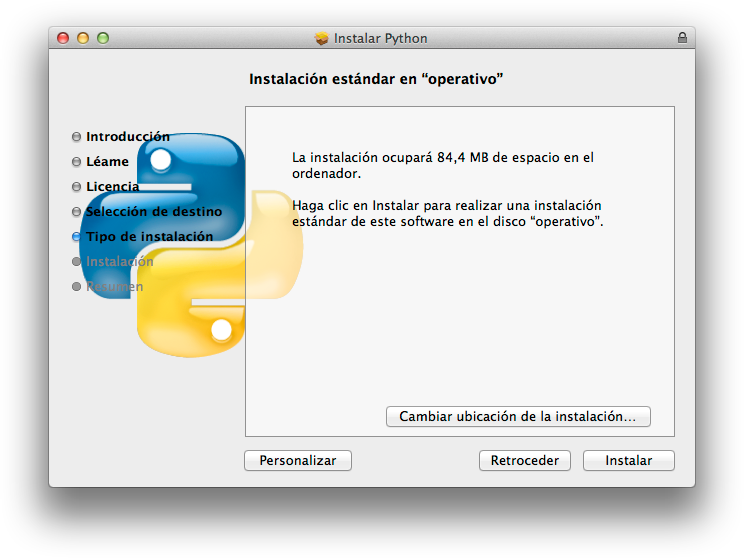Click the package icon beside Instalar Python
The image size is (744, 558).
(321, 38)
